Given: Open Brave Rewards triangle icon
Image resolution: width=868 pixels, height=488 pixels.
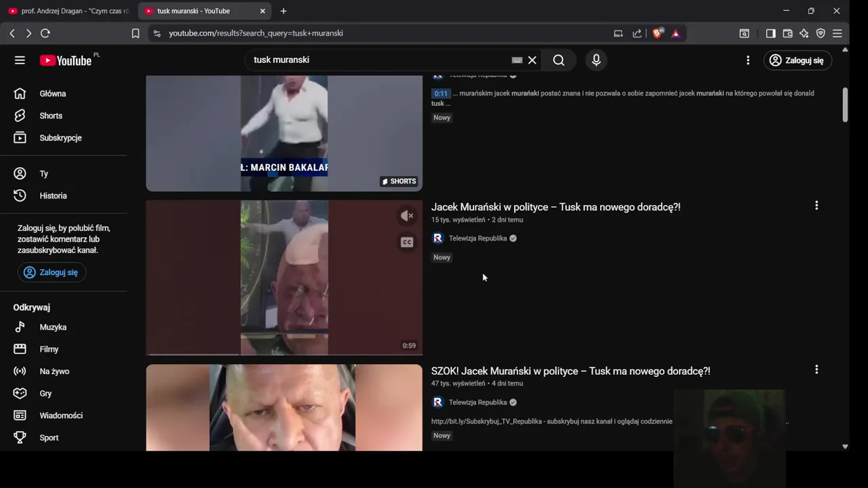Looking at the screenshot, I should pyautogui.click(x=675, y=33).
